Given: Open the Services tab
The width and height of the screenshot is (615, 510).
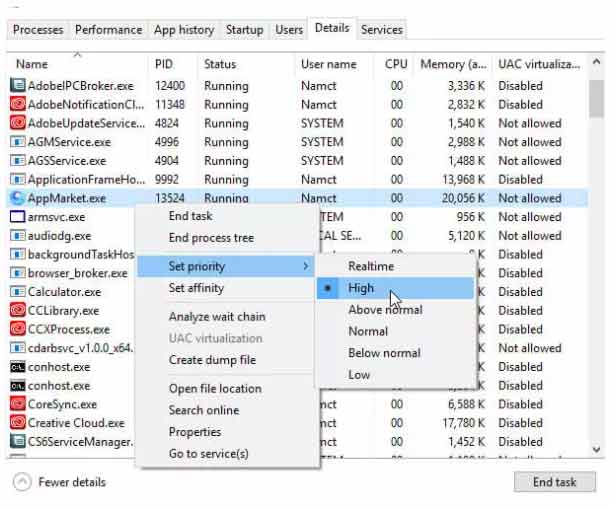Looking at the screenshot, I should pos(381,30).
